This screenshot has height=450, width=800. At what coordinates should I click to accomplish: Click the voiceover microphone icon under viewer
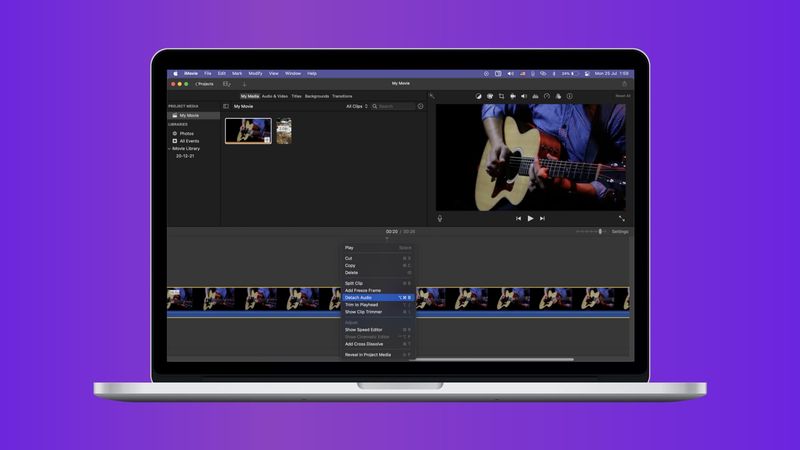tap(440, 218)
